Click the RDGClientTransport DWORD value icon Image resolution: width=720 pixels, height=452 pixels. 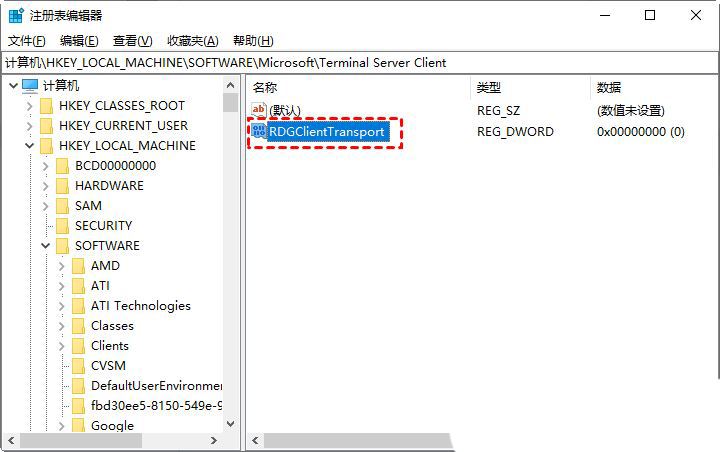pyautogui.click(x=259, y=131)
